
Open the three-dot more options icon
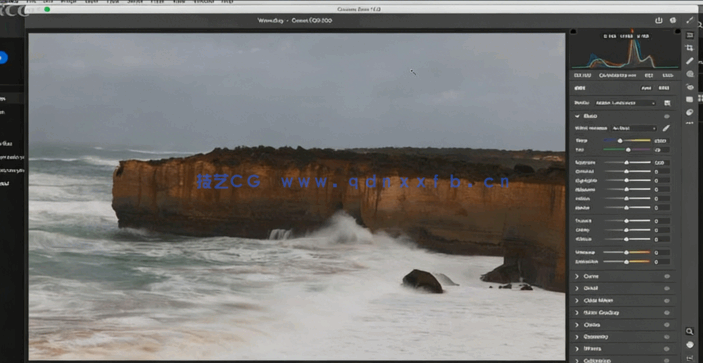point(690,122)
